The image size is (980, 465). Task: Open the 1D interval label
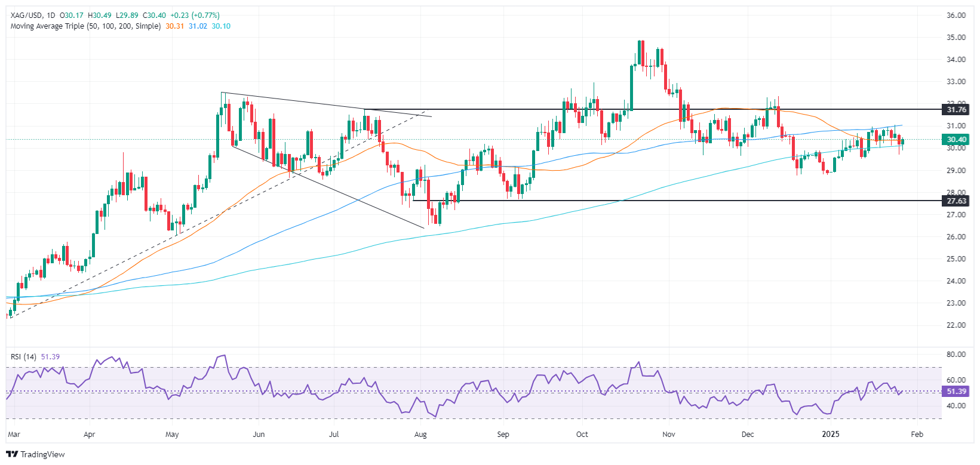pos(51,16)
